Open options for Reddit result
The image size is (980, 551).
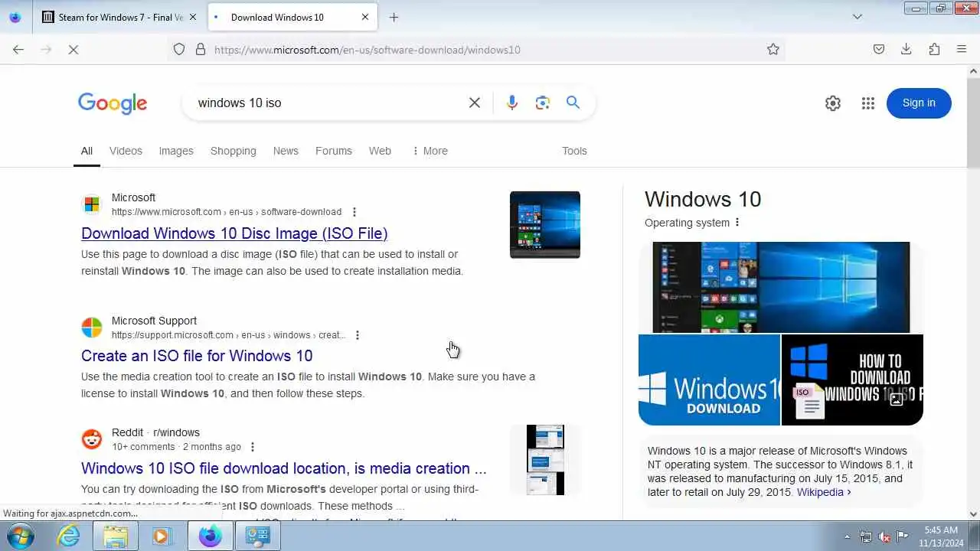tap(253, 447)
